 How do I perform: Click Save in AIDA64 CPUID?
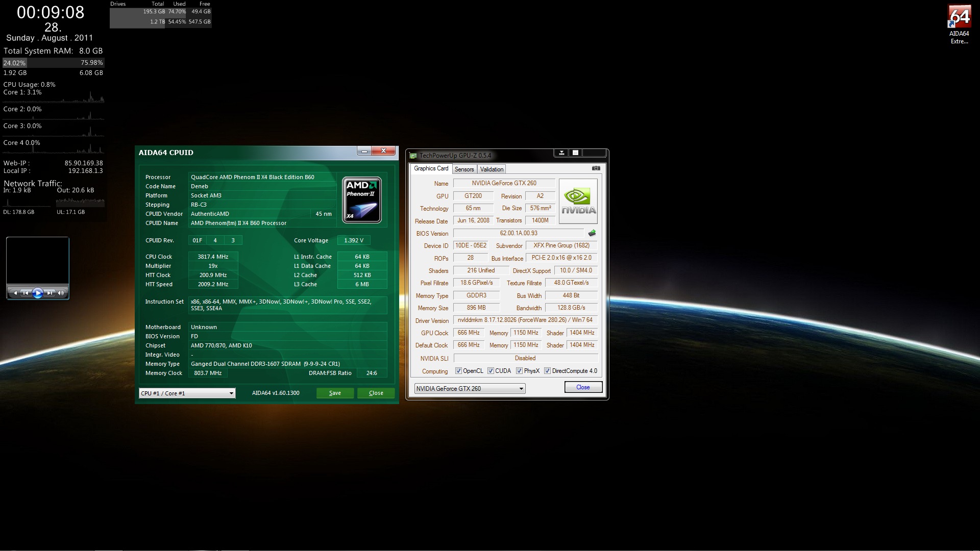335,393
